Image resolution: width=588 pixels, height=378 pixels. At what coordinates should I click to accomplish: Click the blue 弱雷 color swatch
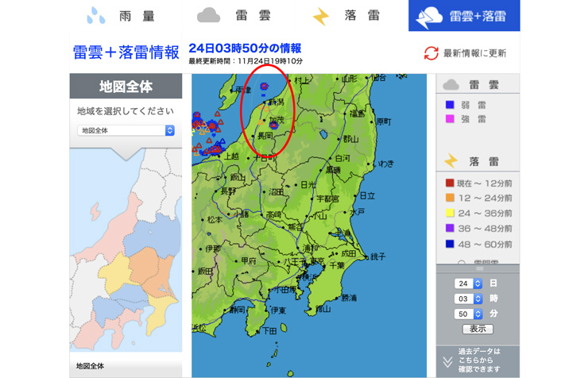450,105
